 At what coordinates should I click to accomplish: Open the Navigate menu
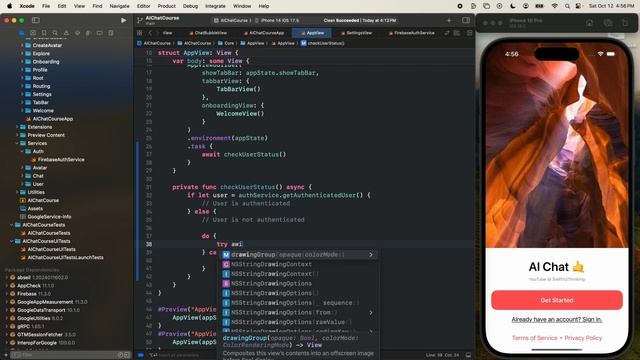[x=119, y=6]
